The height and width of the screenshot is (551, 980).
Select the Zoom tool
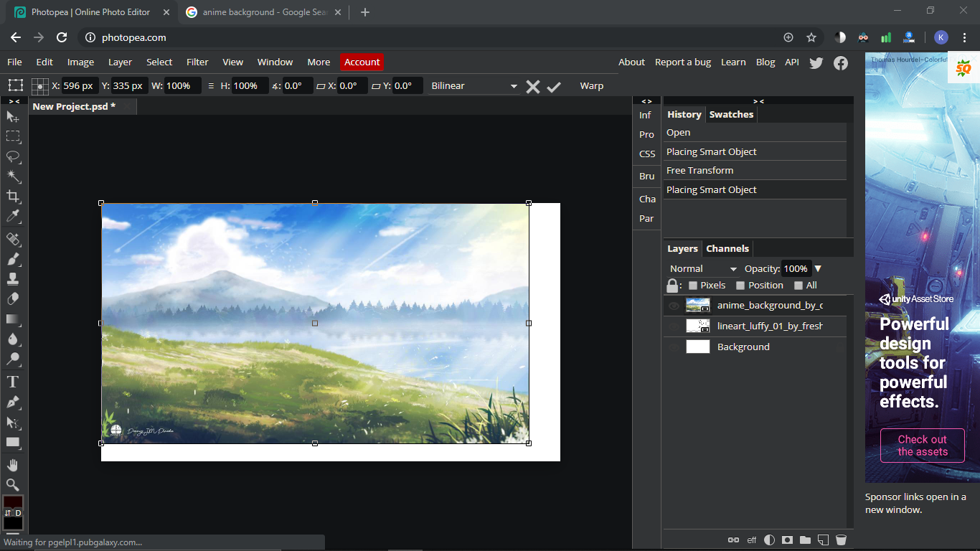click(13, 485)
